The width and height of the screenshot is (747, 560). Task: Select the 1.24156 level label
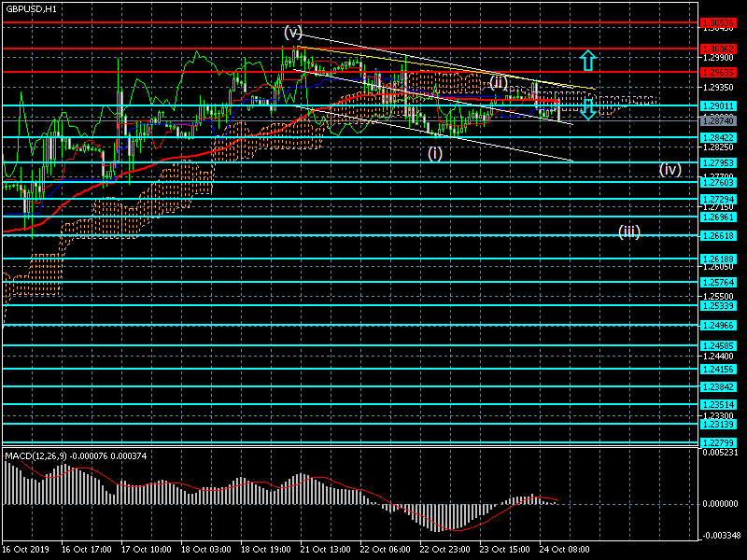pos(718,369)
